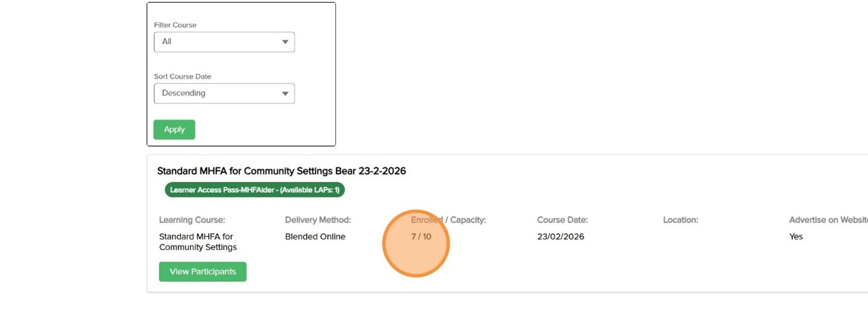Click the Enrolled / Capacity column label
Viewport: 868px width, 312px height.
click(448, 220)
